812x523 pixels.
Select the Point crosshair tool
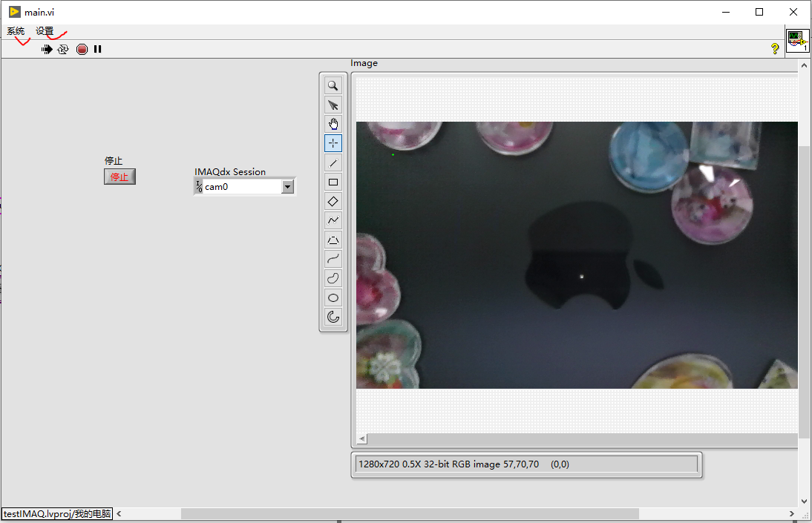point(333,143)
